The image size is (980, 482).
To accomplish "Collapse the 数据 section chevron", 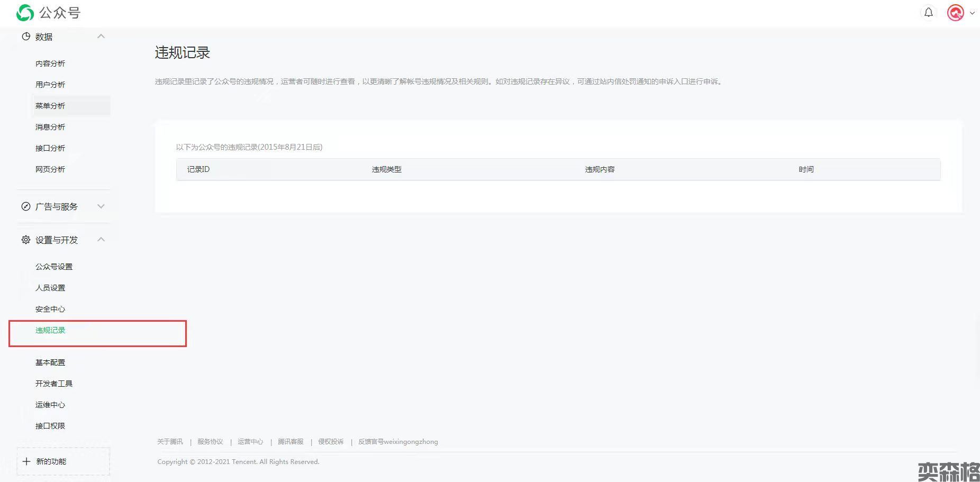I will point(101,37).
